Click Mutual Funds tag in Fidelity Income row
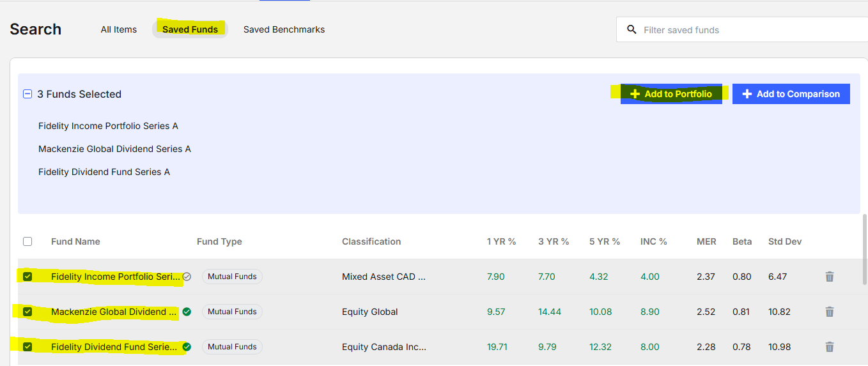868x366 pixels. (x=232, y=277)
